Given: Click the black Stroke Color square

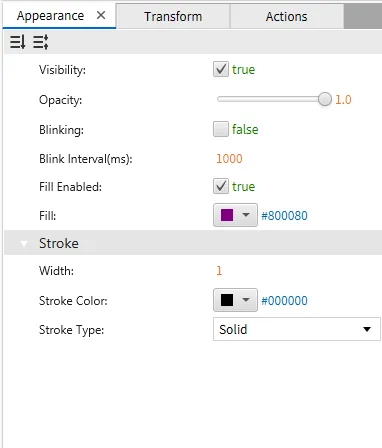Looking at the screenshot, I should pyautogui.click(x=227, y=300).
